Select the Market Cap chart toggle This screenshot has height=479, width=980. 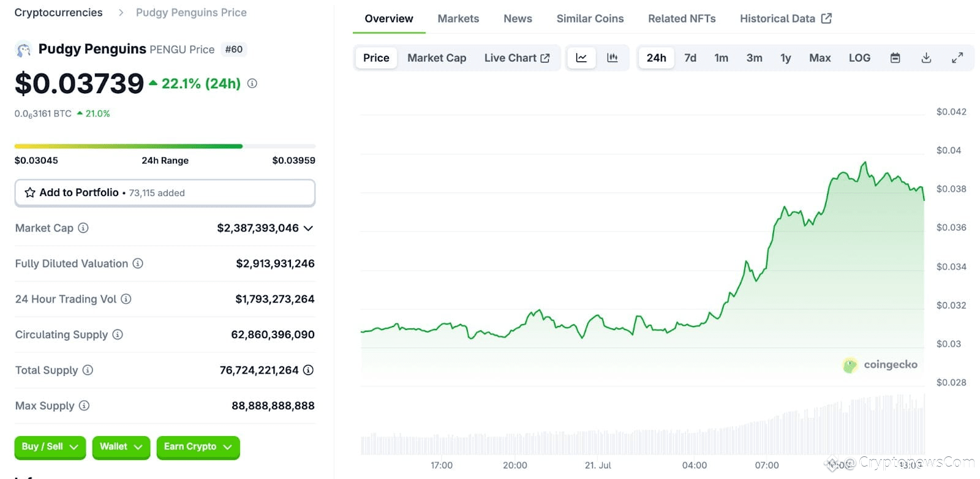tap(437, 58)
